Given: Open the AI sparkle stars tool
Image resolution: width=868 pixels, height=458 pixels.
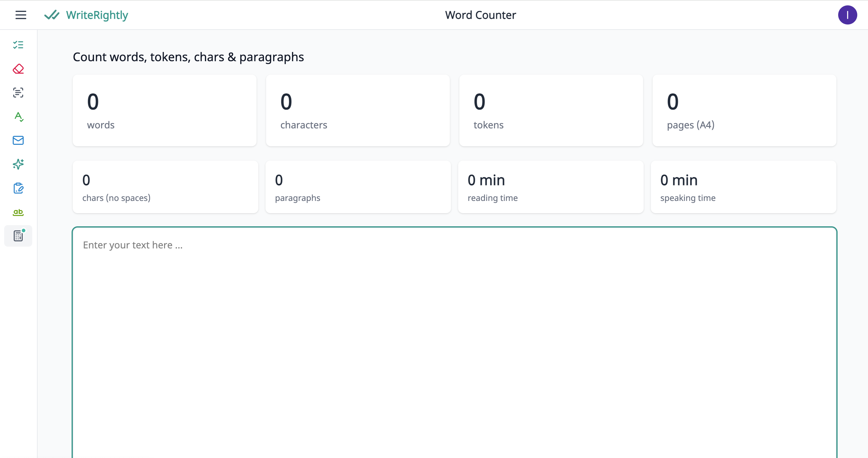Looking at the screenshot, I should pyautogui.click(x=18, y=164).
